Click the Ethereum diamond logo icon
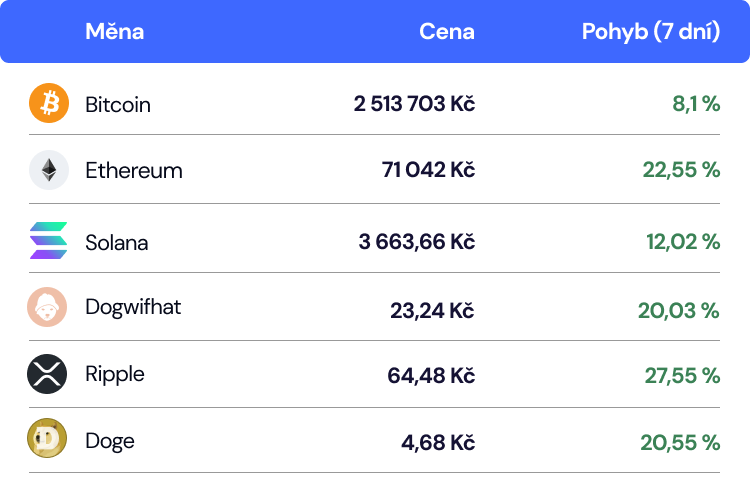 49,170
